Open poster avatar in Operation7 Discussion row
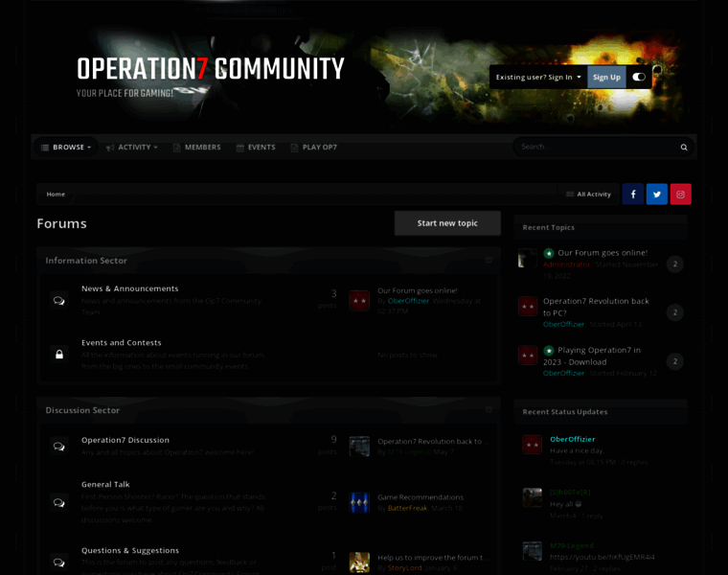The image size is (728, 575). click(359, 447)
